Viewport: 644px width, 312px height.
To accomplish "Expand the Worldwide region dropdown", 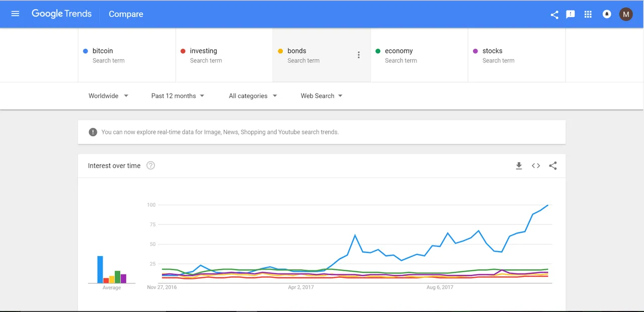I will coord(108,96).
